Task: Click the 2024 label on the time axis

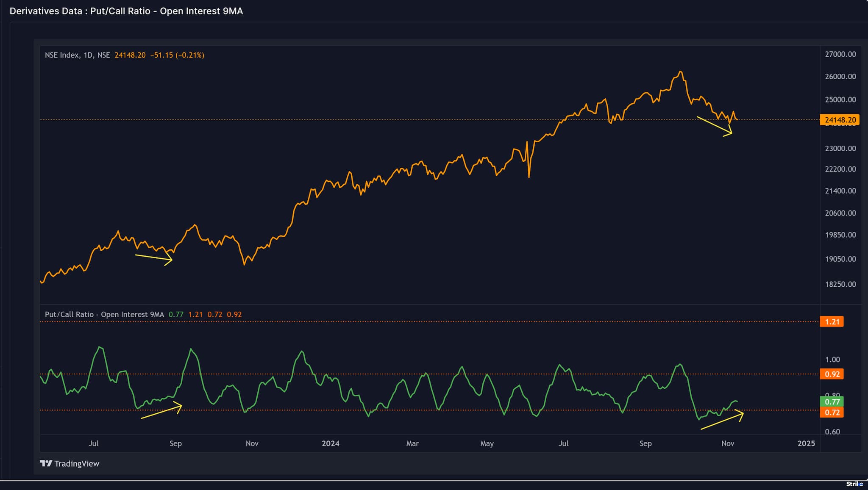Action: pos(331,443)
